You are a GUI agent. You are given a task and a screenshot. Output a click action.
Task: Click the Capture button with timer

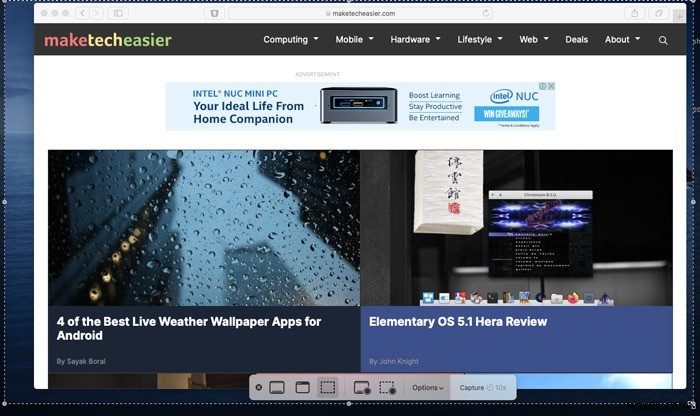tap(483, 387)
